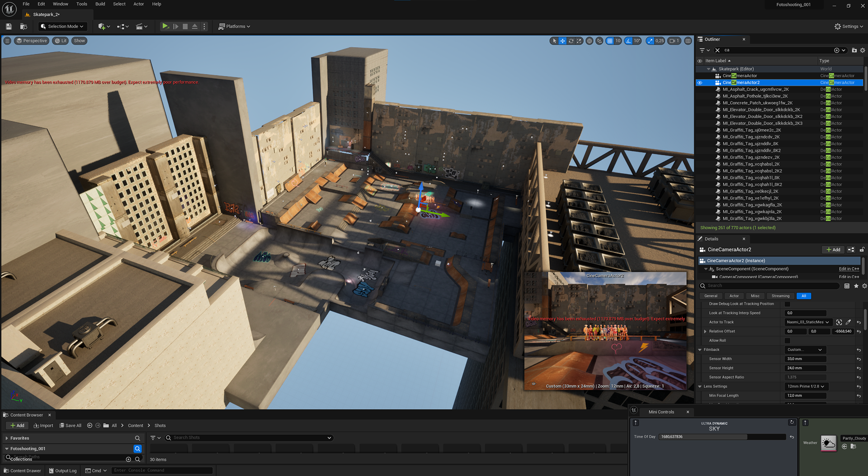The width and height of the screenshot is (868, 476).
Task: Click the eject from player button
Action: pyautogui.click(x=194, y=26)
